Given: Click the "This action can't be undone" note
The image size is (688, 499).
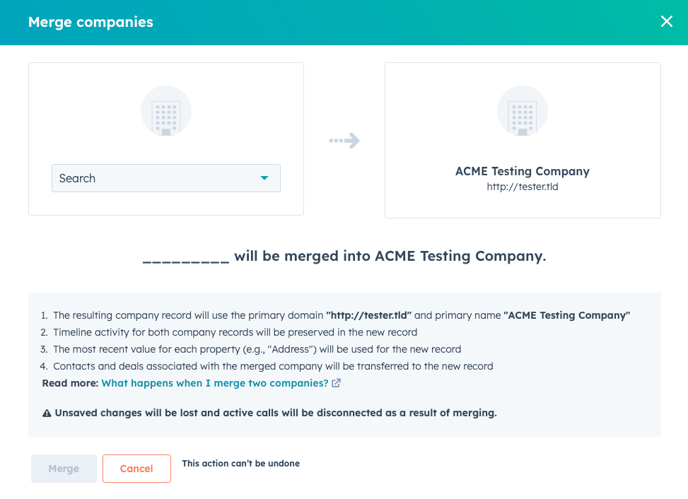Looking at the screenshot, I should point(240,464).
